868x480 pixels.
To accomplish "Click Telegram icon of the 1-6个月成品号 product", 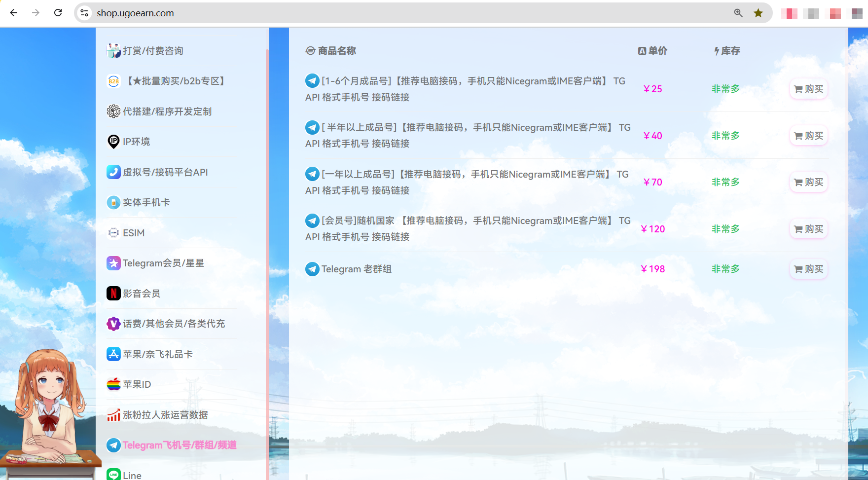I will tap(312, 81).
